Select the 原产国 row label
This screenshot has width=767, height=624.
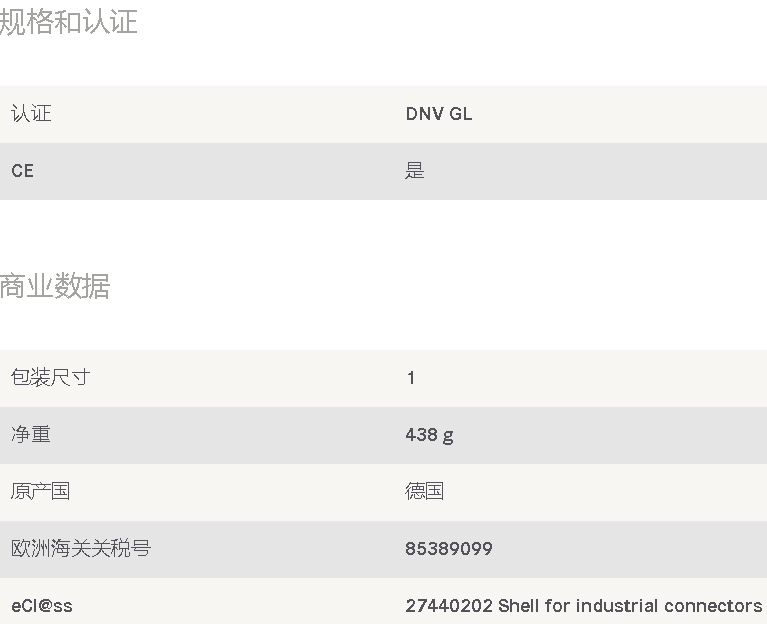[41, 491]
